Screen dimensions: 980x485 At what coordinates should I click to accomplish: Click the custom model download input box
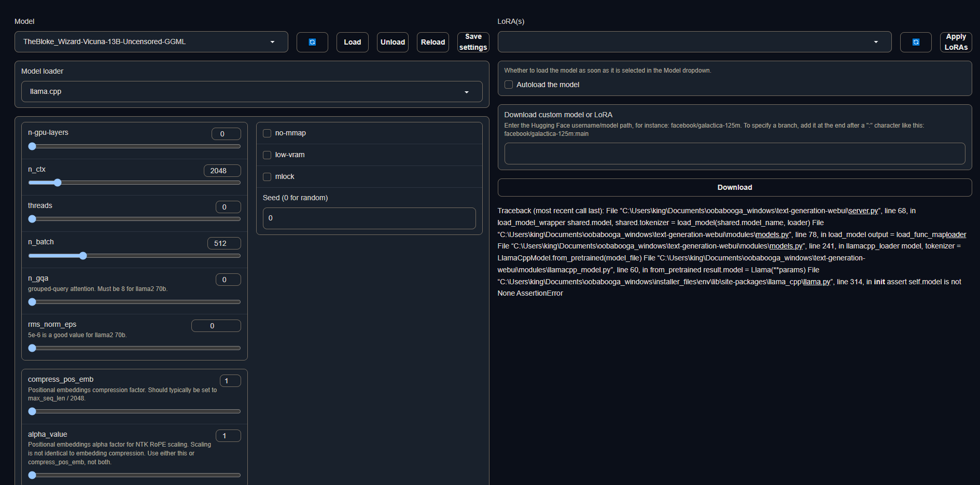click(x=734, y=154)
